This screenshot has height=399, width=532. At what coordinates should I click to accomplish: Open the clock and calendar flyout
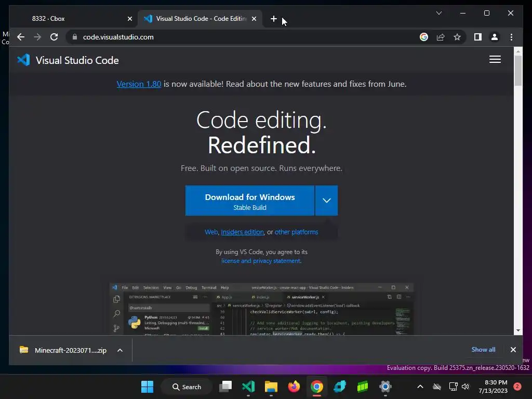click(x=493, y=387)
